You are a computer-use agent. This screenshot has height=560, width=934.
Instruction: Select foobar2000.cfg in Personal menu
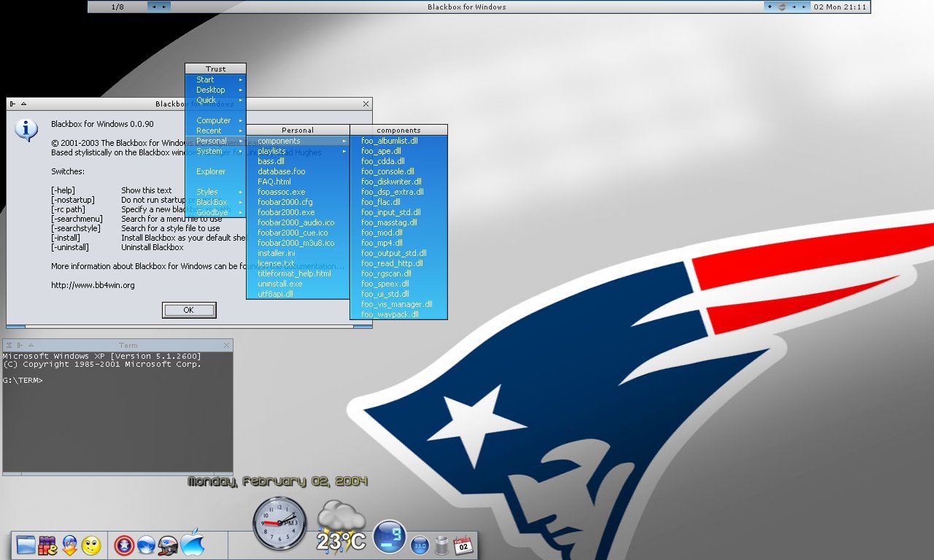click(298, 202)
